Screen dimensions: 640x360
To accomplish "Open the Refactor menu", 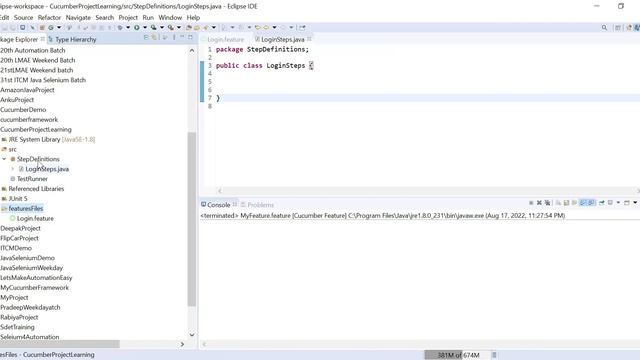I will [x=49, y=18].
